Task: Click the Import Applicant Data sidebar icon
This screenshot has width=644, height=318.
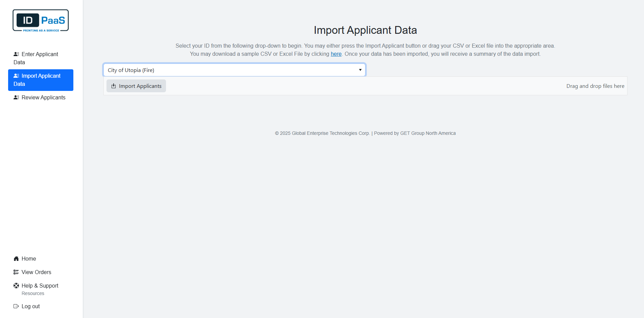Action: point(16,75)
